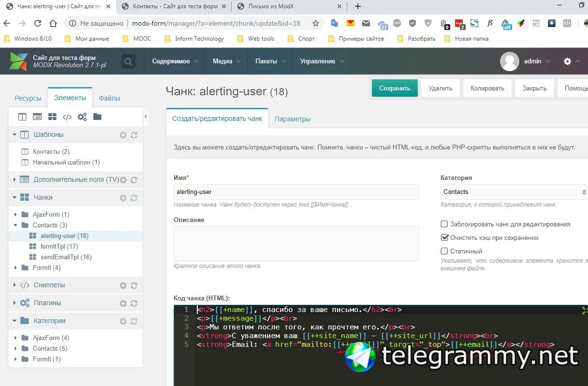Refresh the Категории section
This screenshot has height=386, width=588.
coord(134,321)
